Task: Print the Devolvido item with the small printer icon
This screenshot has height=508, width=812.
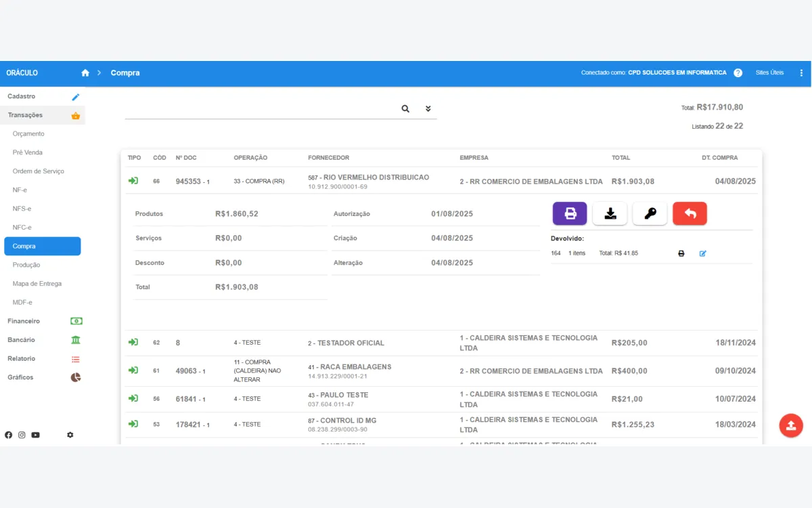Action: (x=681, y=253)
